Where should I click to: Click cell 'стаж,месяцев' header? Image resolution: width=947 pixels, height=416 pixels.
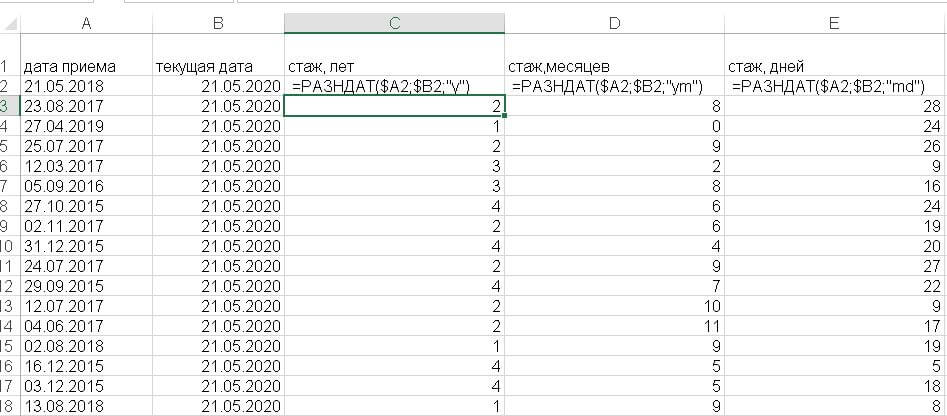coord(614,55)
